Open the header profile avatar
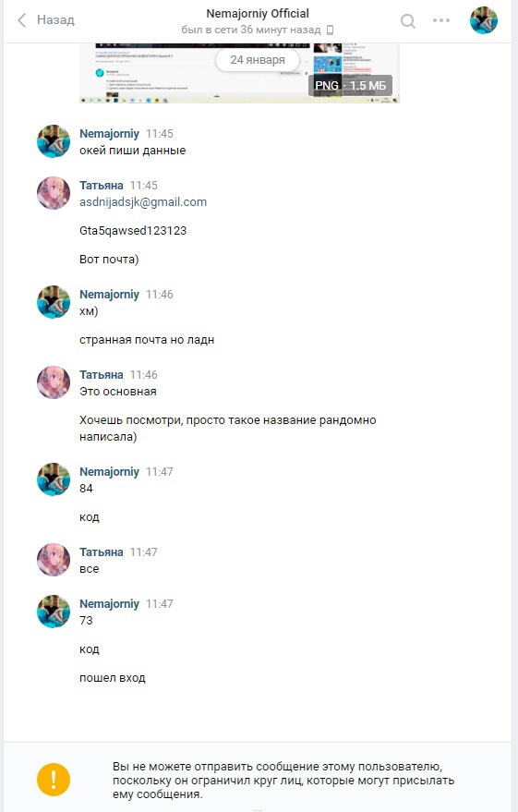The height and width of the screenshot is (812, 518). [483, 20]
